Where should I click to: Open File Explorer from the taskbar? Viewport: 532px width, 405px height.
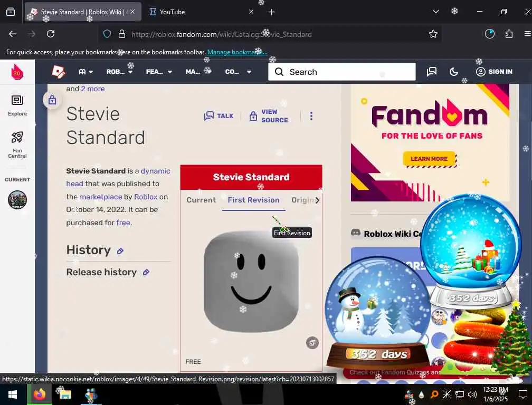(65, 395)
